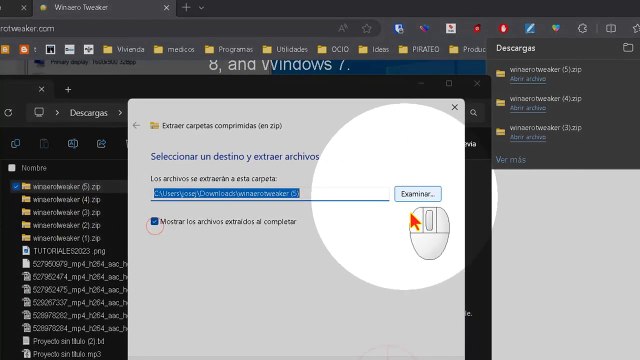Open browser tab list dropdown arrow
The width and height of the screenshot is (640, 360).
(x=201, y=8)
